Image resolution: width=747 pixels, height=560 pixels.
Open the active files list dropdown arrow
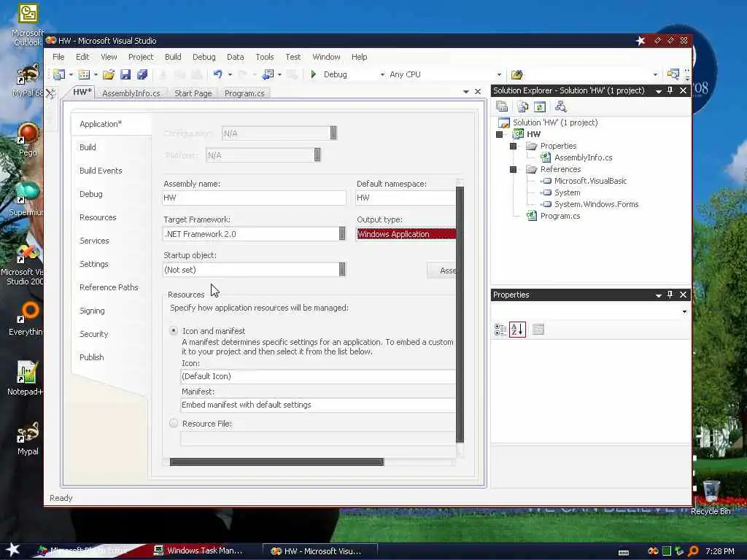coord(466,92)
